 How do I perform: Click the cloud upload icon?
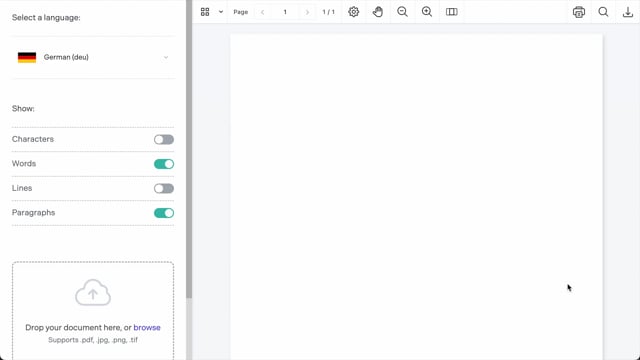click(93, 292)
